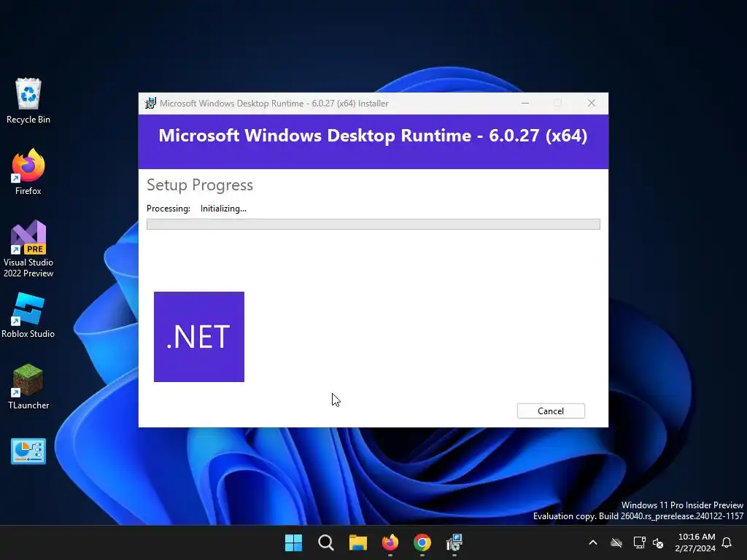Screen dimensions: 747x560
Task: Switch to Firefox in the taskbar
Action: pos(390,542)
